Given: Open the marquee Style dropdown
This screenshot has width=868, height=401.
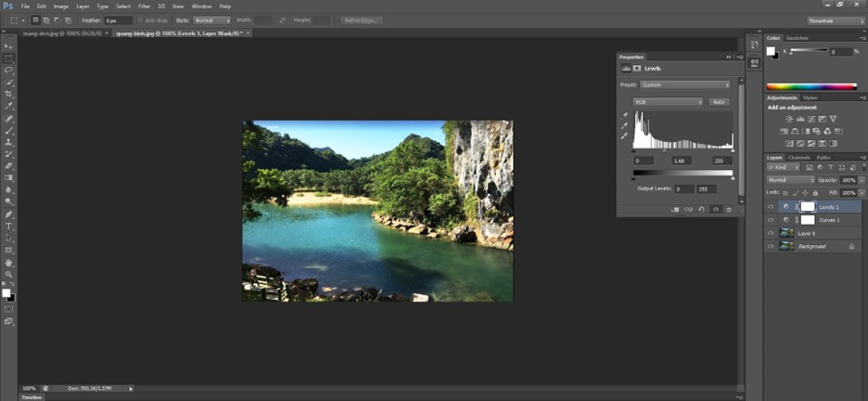Looking at the screenshot, I should 211,20.
